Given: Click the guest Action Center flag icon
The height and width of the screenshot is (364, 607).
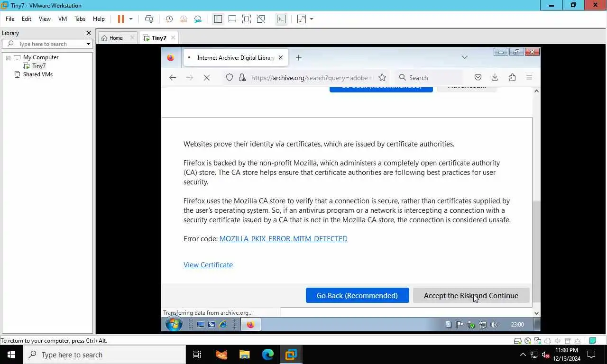Looking at the screenshot, I should [x=460, y=325].
